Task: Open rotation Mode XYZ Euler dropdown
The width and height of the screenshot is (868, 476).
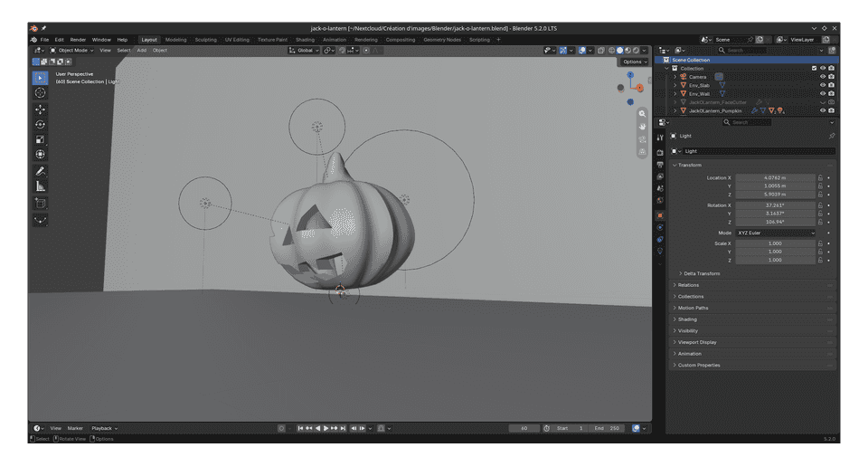Action: coord(776,233)
